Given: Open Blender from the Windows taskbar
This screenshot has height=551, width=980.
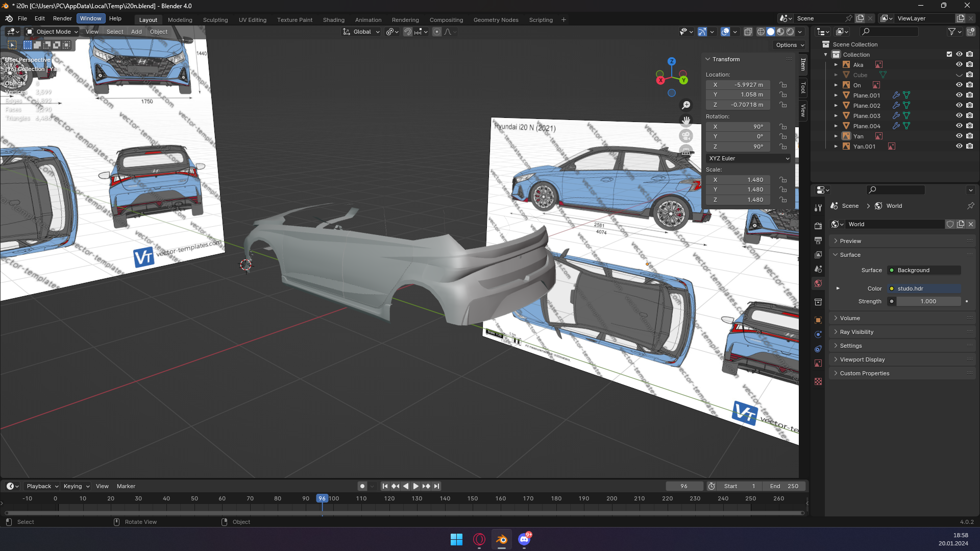Looking at the screenshot, I should coord(501,539).
